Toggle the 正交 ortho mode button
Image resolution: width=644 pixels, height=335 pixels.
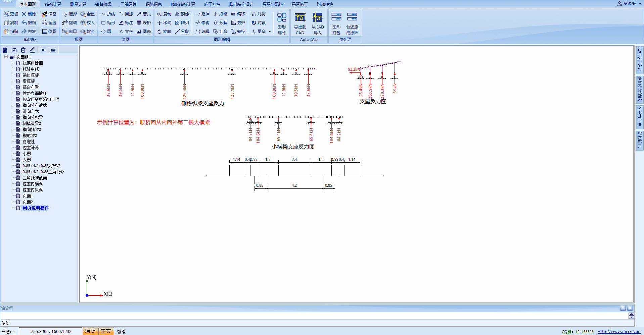(x=106, y=331)
